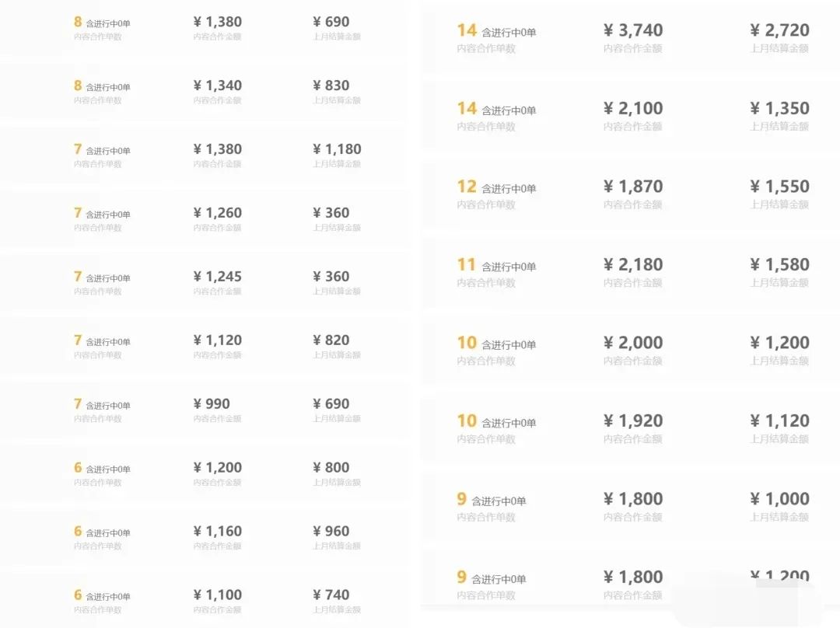Click the order count number 11
The height and width of the screenshot is (628, 840).
pyautogui.click(x=466, y=265)
